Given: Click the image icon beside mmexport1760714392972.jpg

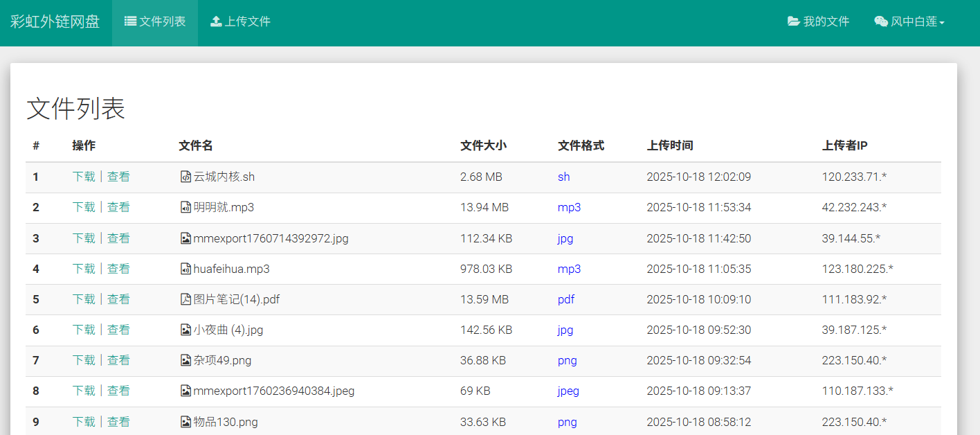Looking at the screenshot, I should point(185,238).
